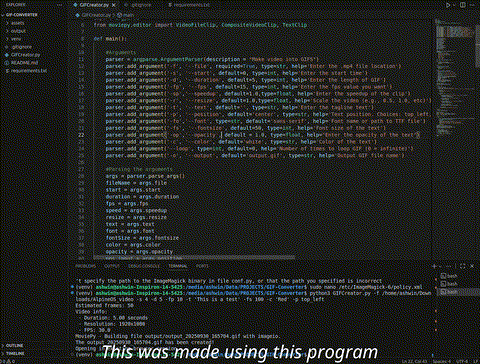Viewport: 480px width, 364px height.
Task: Expand the Timeline section
Action: [x=14, y=353]
